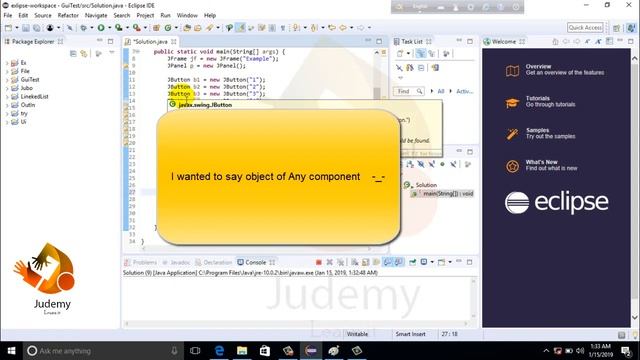Click the New Java Class icon
This screenshot has width=640, height=360.
click(168, 28)
